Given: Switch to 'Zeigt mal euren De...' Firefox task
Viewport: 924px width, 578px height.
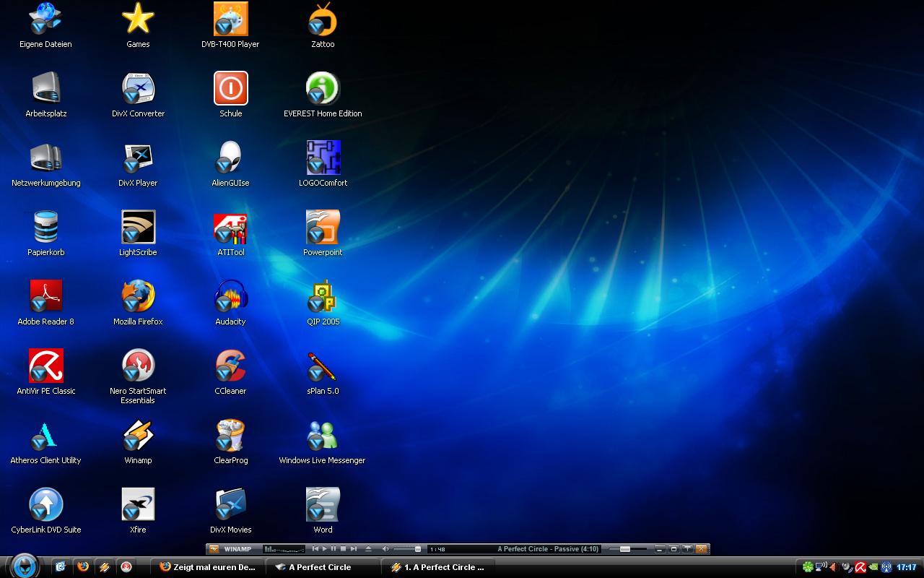Looking at the screenshot, I should pyautogui.click(x=208, y=567).
